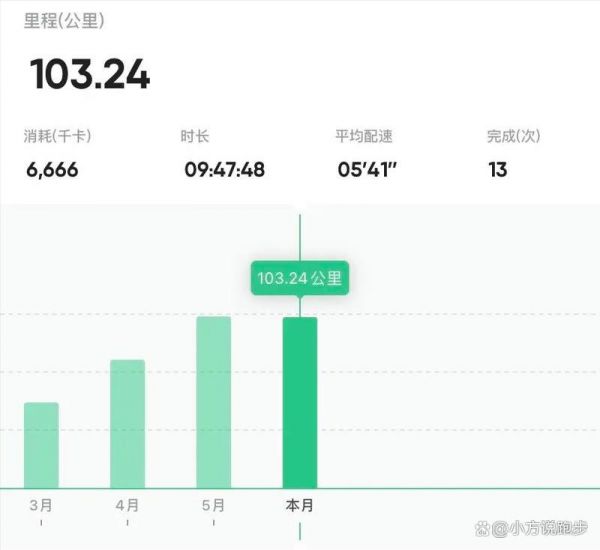Tap the 103.24 公里 tooltip bubble
The height and width of the screenshot is (550, 600).
point(300,278)
